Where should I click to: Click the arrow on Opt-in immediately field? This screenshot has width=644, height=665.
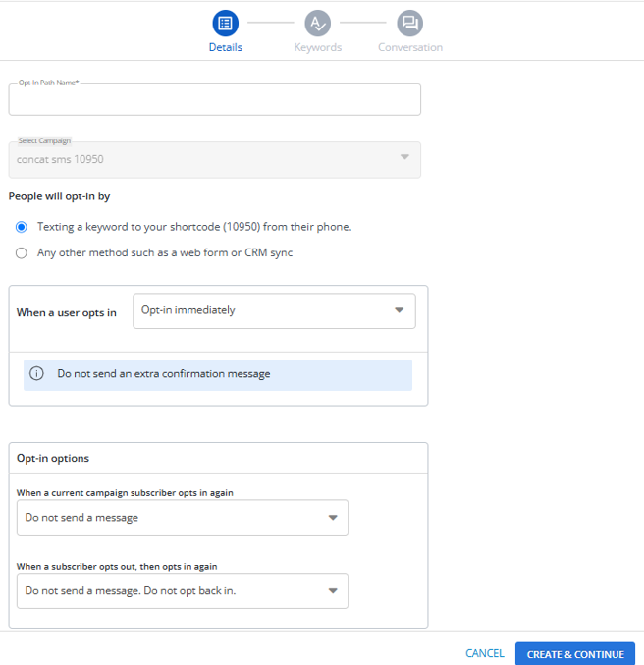pyautogui.click(x=399, y=310)
